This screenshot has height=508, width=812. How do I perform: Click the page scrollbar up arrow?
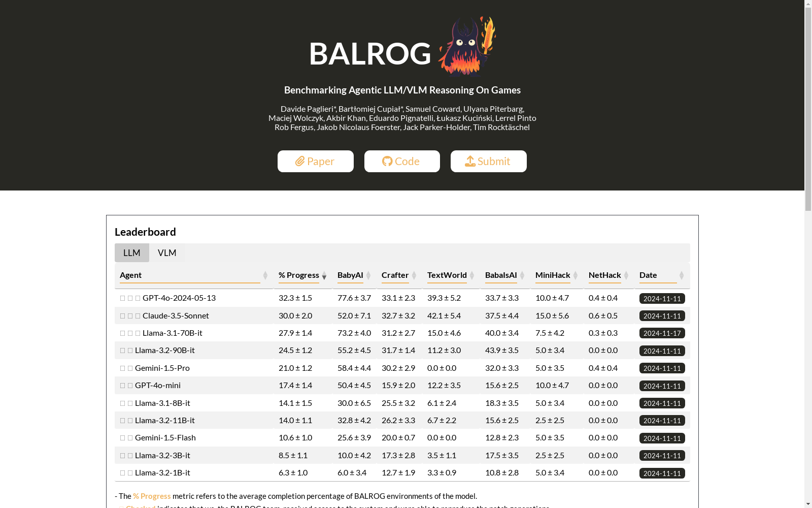point(808,4)
